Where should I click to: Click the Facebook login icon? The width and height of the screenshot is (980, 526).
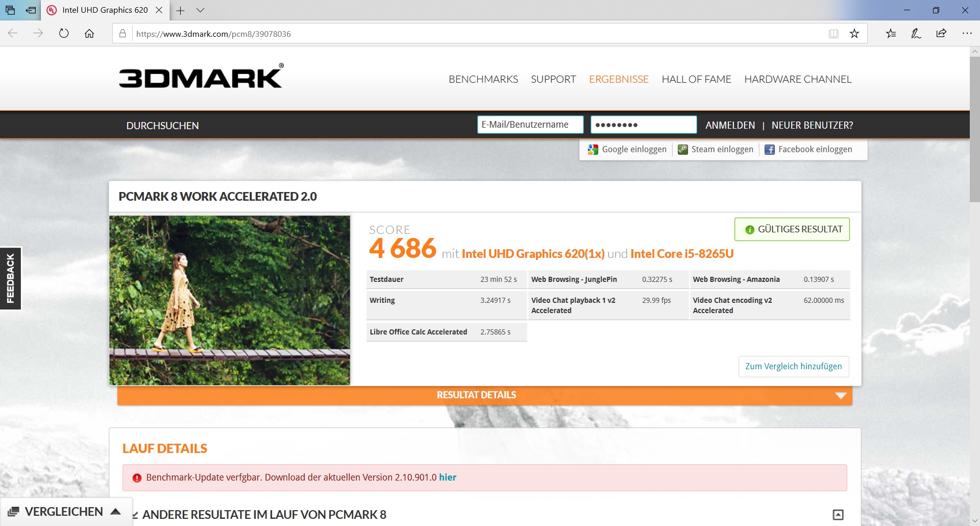pyautogui.click(x=770, y=150)
